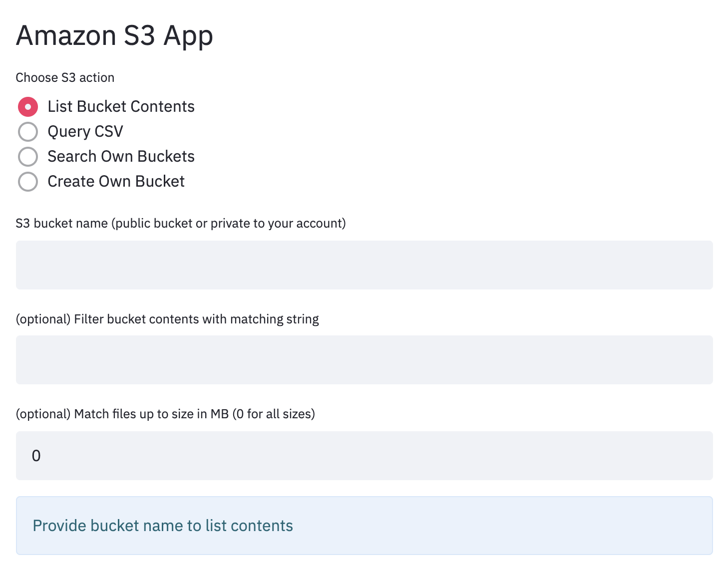Enable the Create Own Bucket radio circle
The width and height of the screenshot is (728, 571).
point(28,182)
